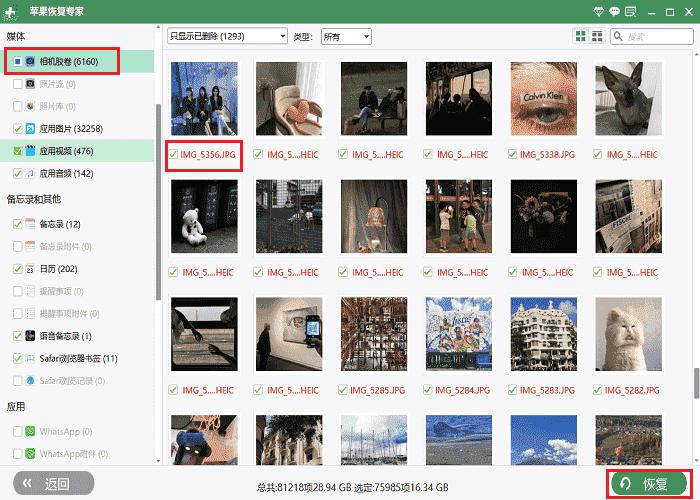Switch to list view layout
Viewport: 700px width, 500px height.
pyautogui.click(x=597, y=36)
